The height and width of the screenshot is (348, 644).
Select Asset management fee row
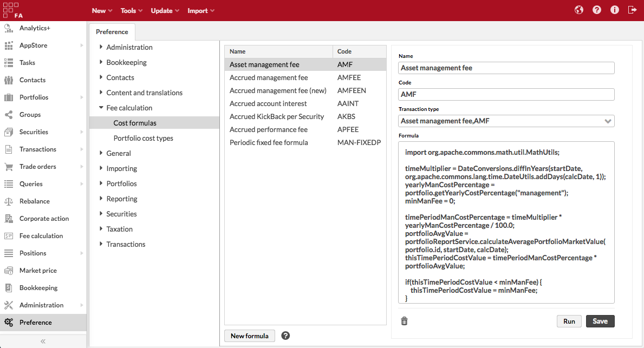point(305,64)
